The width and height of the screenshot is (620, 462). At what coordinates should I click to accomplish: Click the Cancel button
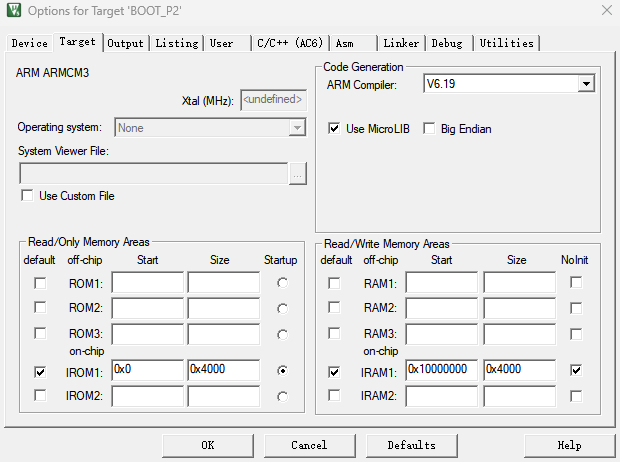(x=309, y=445)
